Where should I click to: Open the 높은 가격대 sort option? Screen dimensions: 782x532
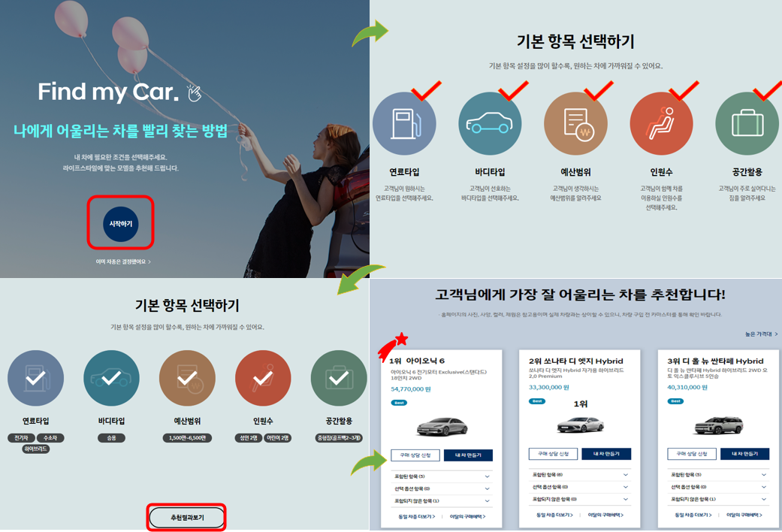click(761, 334)
